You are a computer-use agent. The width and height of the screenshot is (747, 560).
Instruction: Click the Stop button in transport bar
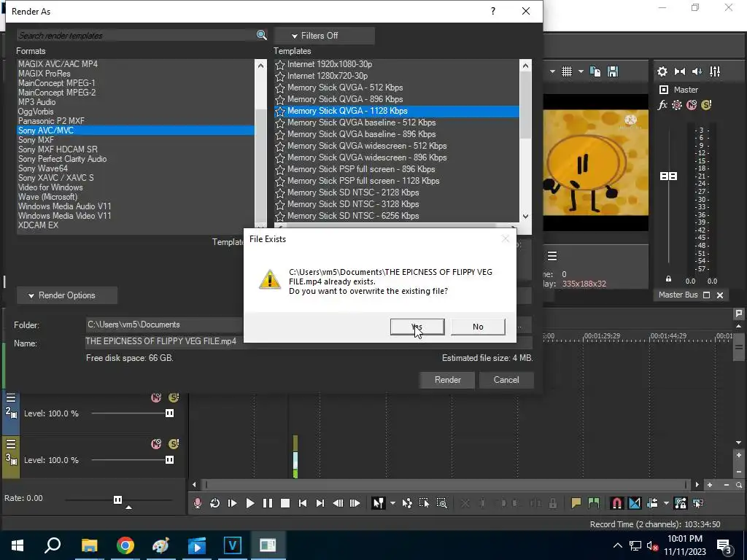point(285,503)
